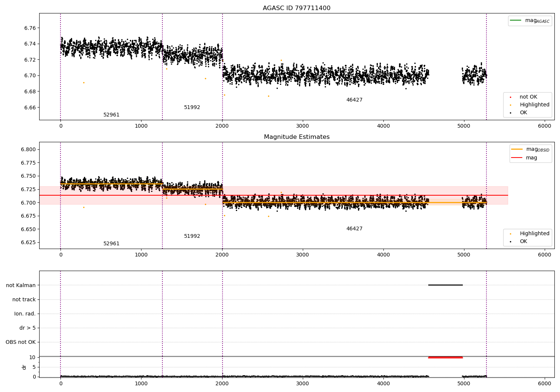Click the 6.74 y-axis tick label
560x392 pixels.
(30, 44)
